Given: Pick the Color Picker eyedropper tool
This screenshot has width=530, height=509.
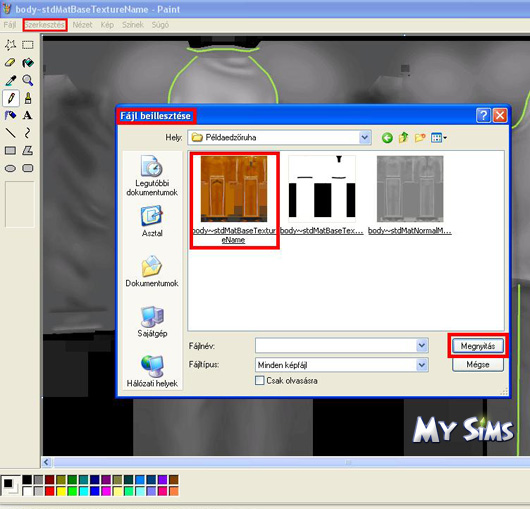Looking at the screenshot, I should (x=10, y=80).
